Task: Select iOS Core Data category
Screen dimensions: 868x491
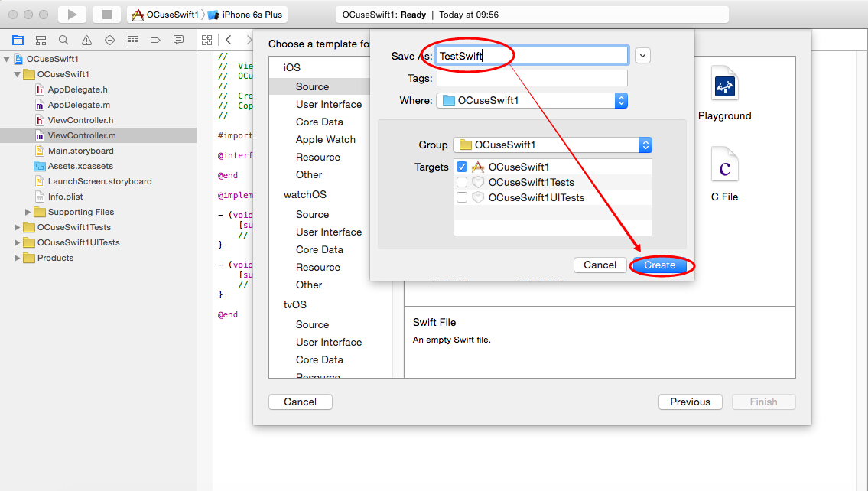Action: coord(320,122)
